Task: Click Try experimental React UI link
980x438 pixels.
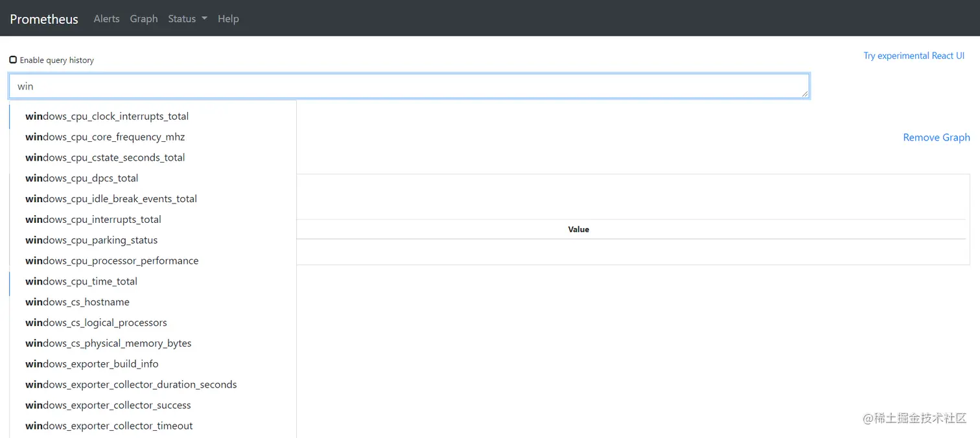Action: pos(914,56)
